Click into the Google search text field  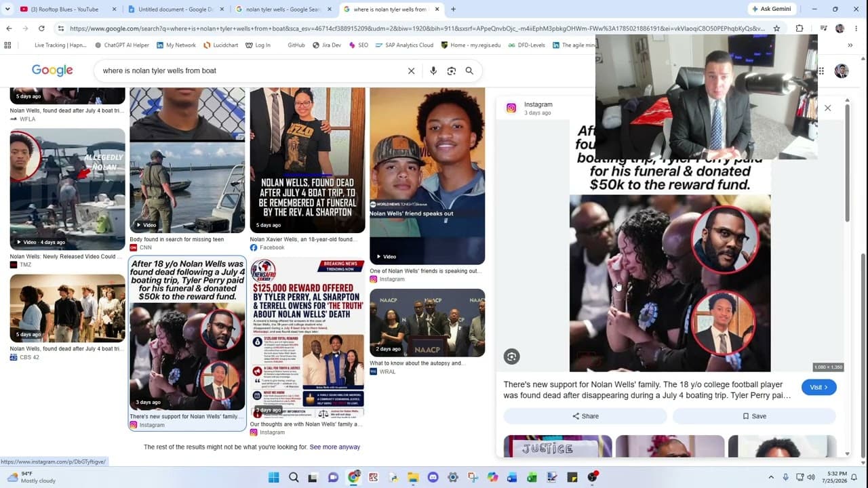pos(251,70)
